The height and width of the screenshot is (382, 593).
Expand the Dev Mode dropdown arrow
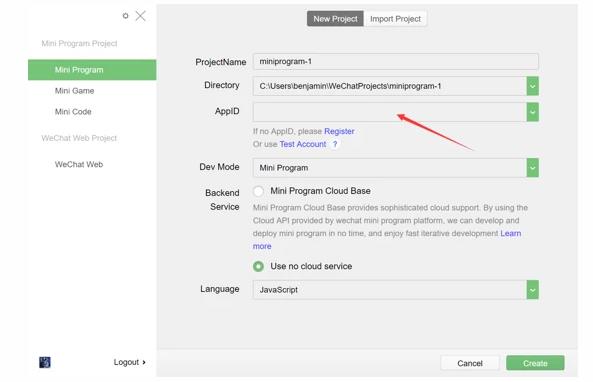(x=532, y=168)
